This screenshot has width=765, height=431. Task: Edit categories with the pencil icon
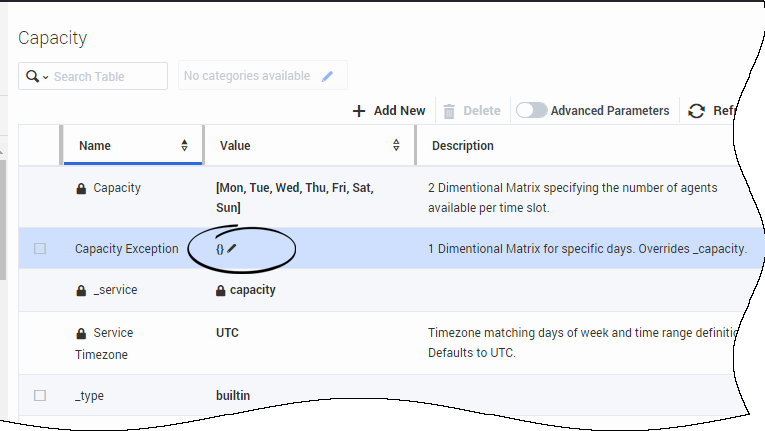(327, 76)
